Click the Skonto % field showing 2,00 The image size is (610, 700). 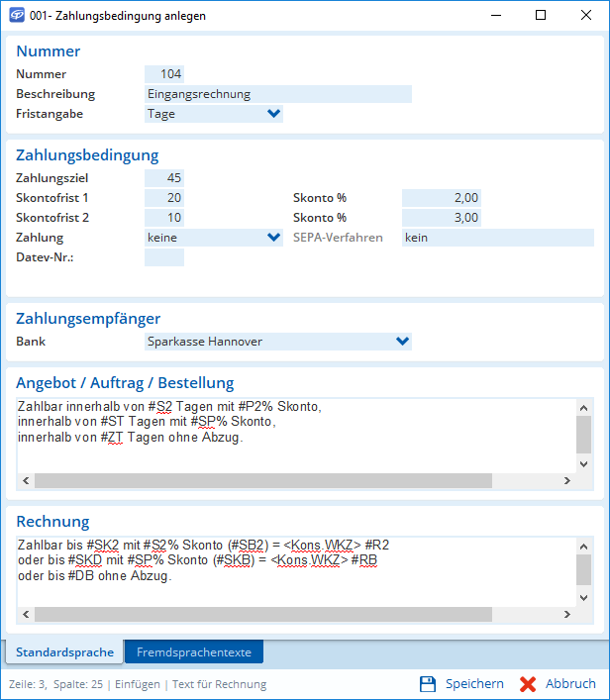click(x=442, y=198)
